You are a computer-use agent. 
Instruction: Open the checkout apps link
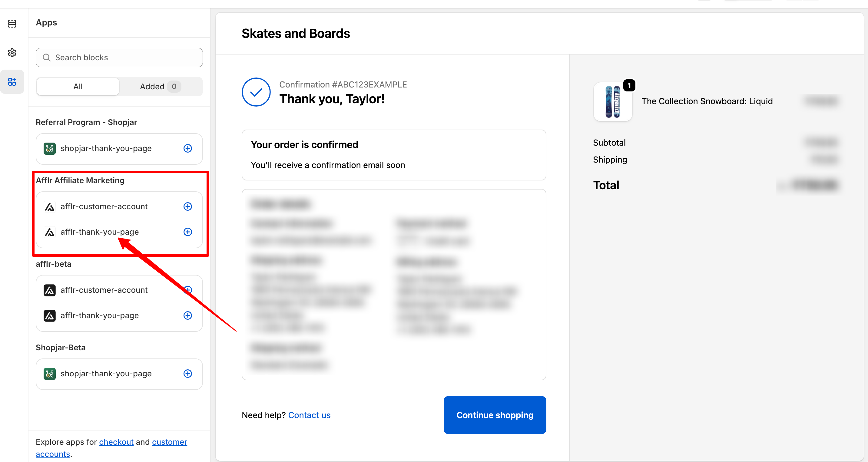pyautogui.click(x=116, y=442)
